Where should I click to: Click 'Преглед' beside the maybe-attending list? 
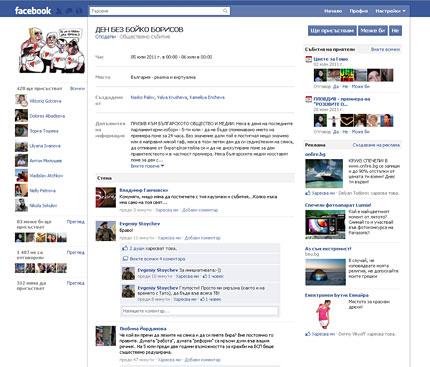[75, 222]
